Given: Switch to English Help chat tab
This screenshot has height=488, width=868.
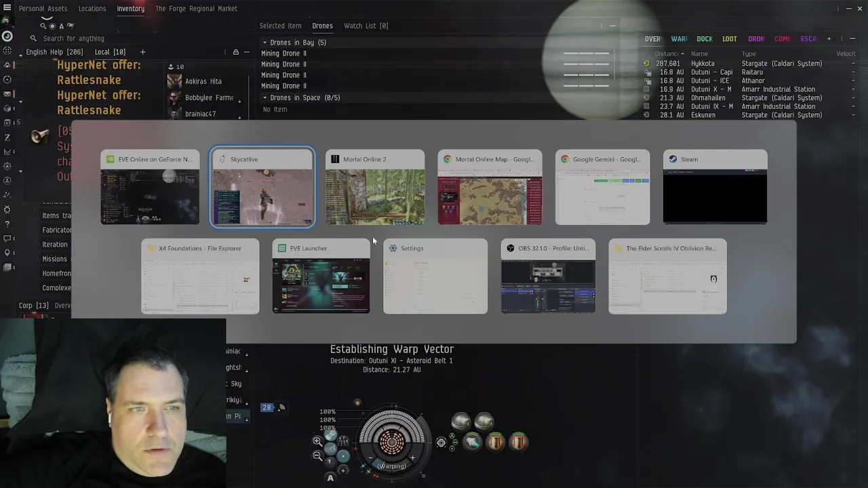Looking at the screenshot, I should tap(54, 52).
